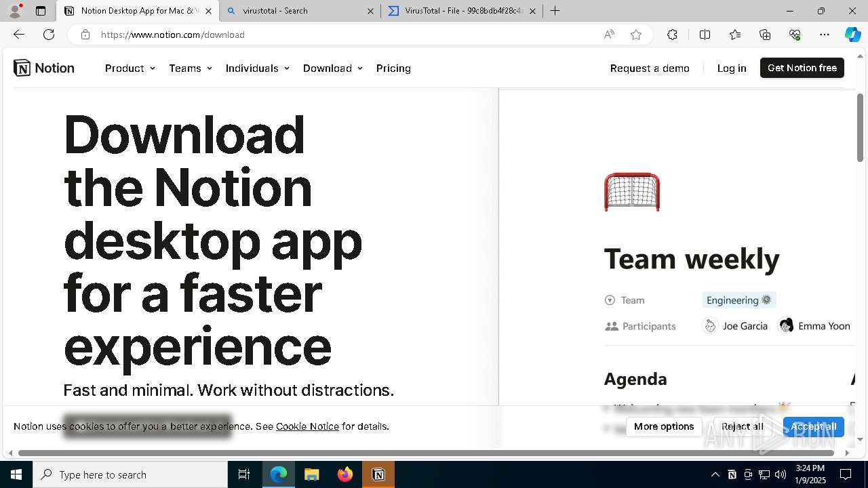Open the taskbar clock showing 3:24 PM
This screenshot has height=488, width=868.
pyautogui.click(x=810, y=474)
